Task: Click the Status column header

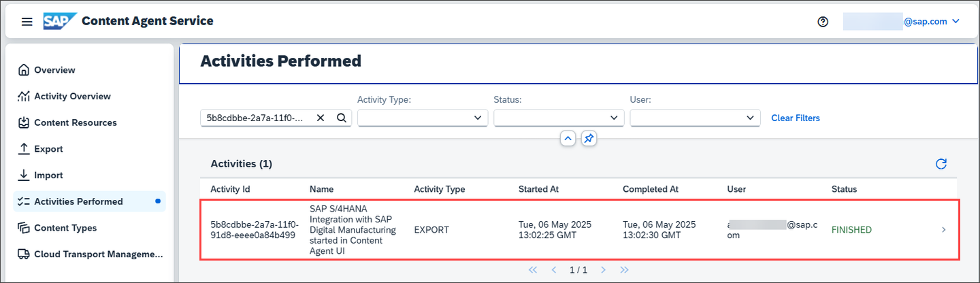Action: [844, 189]
